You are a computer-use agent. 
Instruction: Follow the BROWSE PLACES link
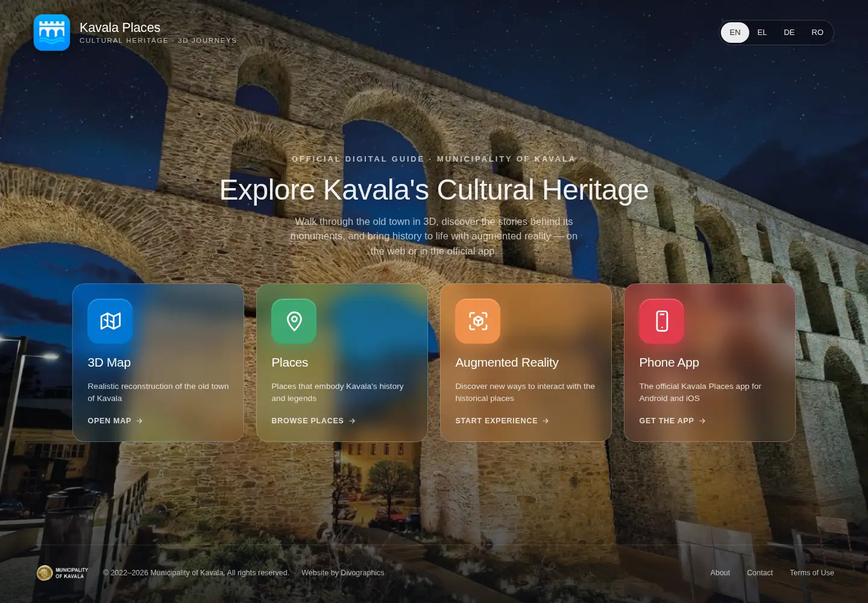313,421
